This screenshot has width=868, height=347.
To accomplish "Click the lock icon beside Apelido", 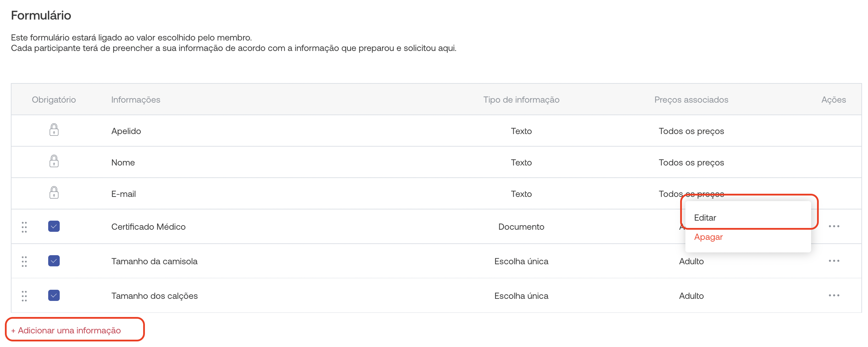I will click(x=54, y=130).
